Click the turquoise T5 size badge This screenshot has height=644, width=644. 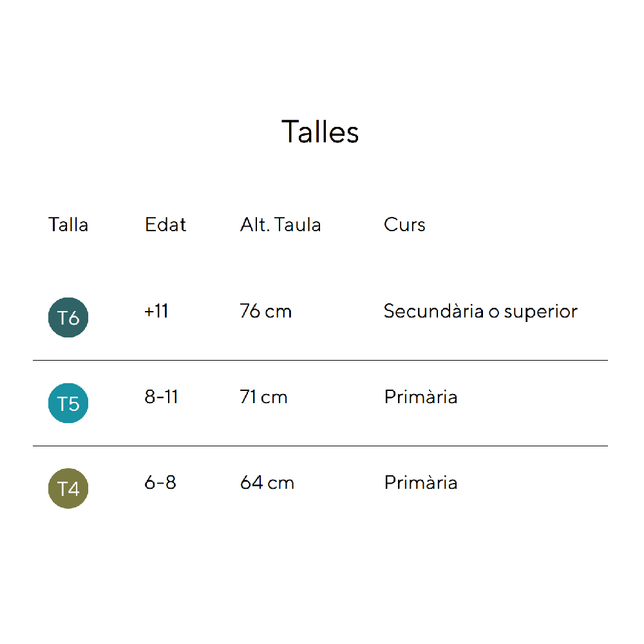pyautogui.click(x=68, y=403)
